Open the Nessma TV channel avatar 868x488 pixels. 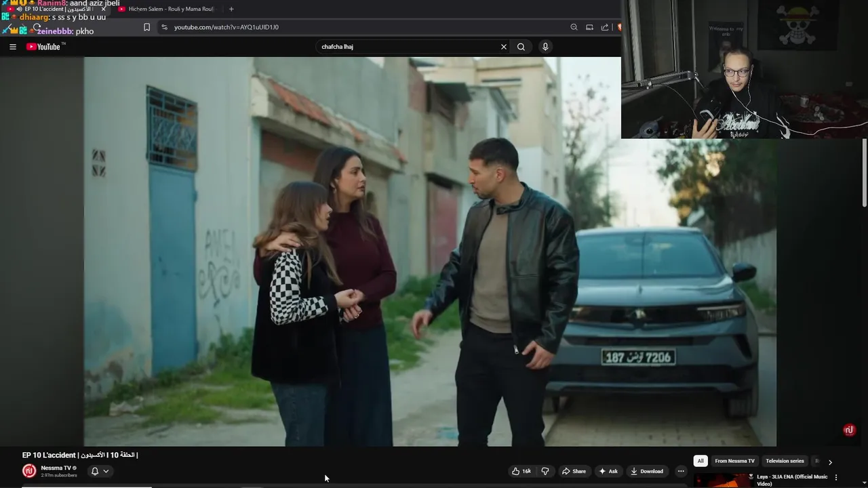click(29, 471)
